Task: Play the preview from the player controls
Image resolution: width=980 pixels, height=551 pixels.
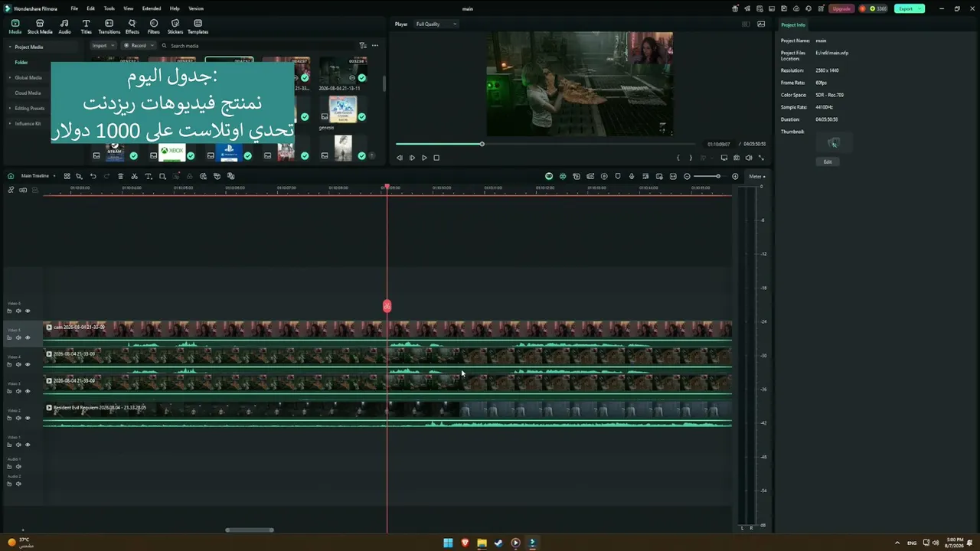Action: [x=424, y=158]
